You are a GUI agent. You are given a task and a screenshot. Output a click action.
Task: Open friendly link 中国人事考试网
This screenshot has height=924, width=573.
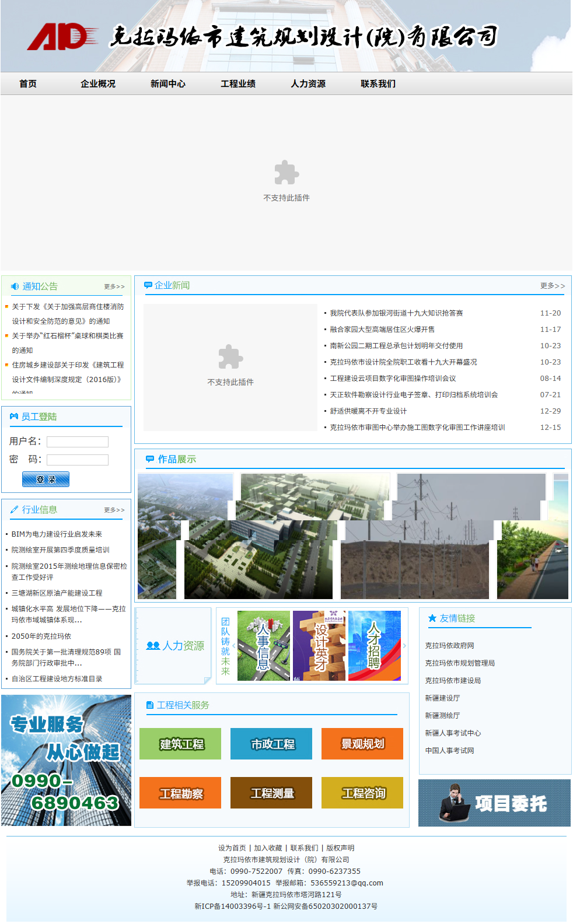449,751
